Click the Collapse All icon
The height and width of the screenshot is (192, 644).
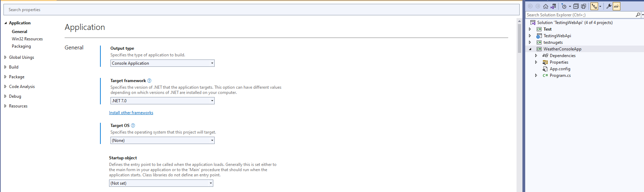(x=576, y=6)
